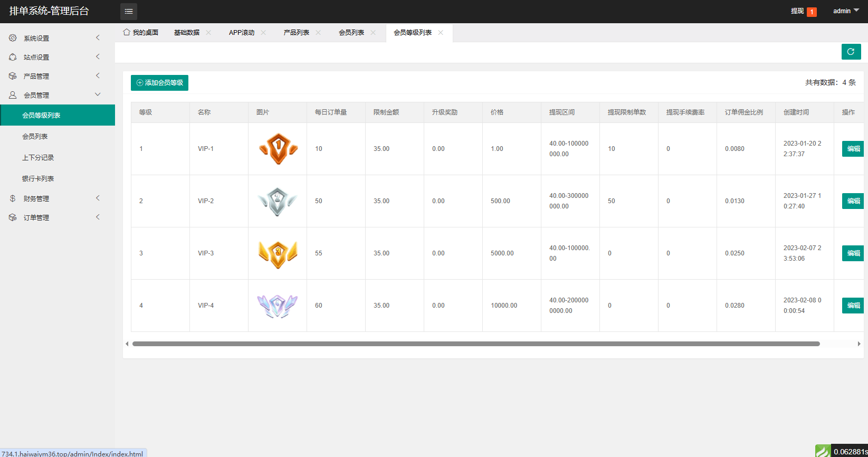The height and width of the screenshot is (457, 868).
Task: Click the home icon on 我的桌面 tab
Action: click(127, 32)
